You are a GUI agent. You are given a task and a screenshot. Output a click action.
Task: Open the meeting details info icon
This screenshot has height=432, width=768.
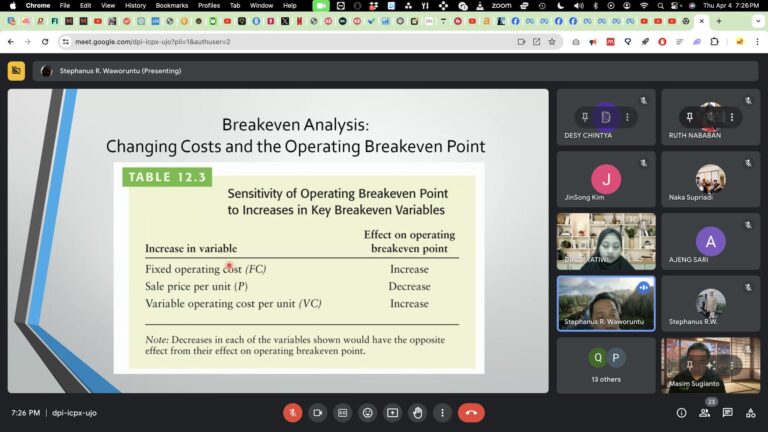[681, 412]
